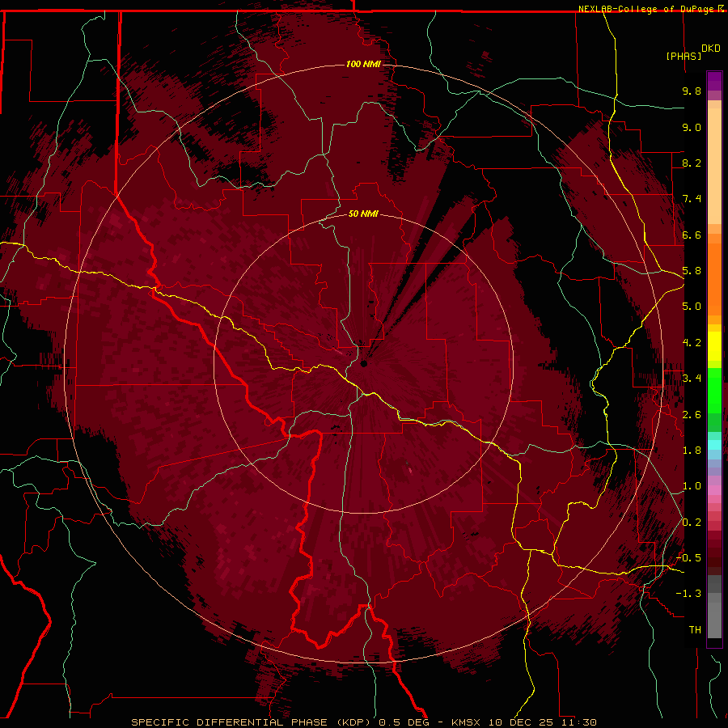This screenshot has height=728, width=728.
Task: Click the 6.6 value on color scale
Action: pos(692,235)
